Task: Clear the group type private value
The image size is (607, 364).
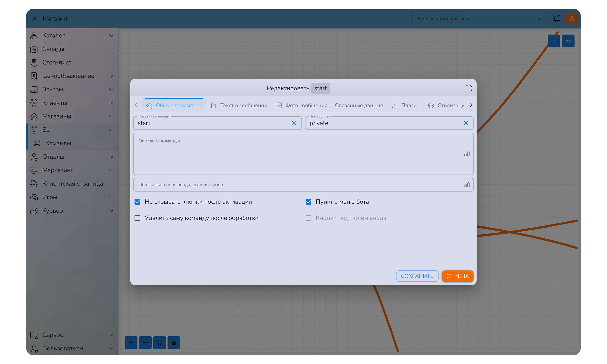Action: pyautogui.click(x=466, y=123)
